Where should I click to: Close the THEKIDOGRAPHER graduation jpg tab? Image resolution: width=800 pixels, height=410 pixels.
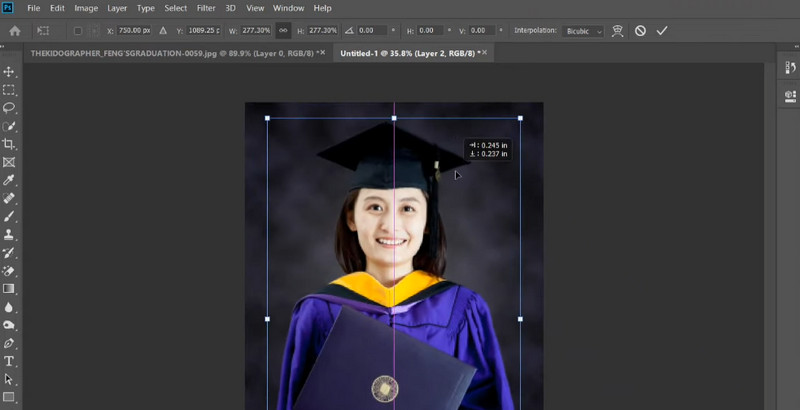tap(322, 52)
